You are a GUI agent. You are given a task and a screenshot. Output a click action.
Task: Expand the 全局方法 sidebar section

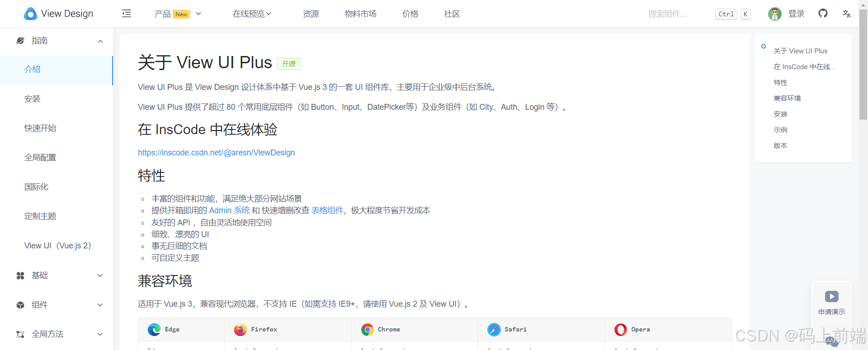[x=100, y=334]
